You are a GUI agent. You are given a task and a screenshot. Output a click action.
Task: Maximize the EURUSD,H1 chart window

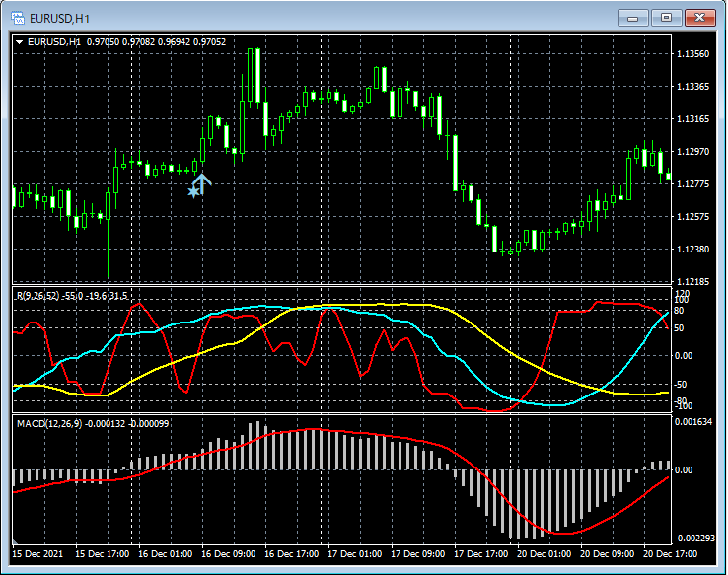666,18
